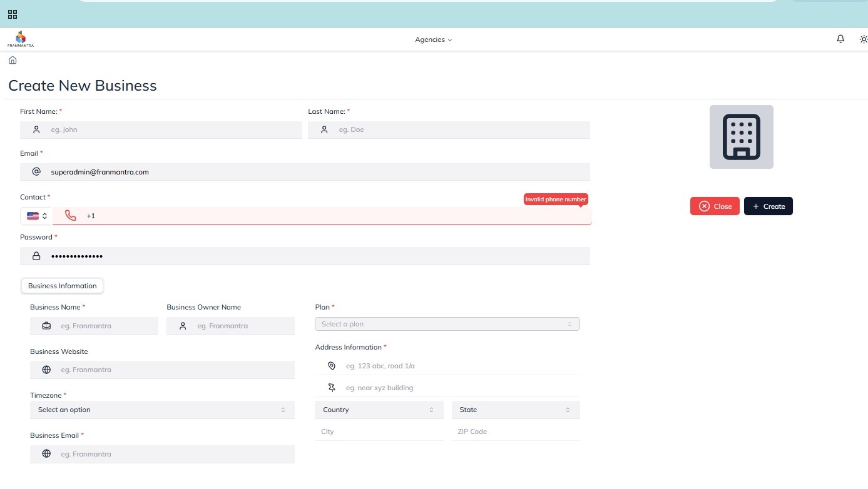Expand the Country dropdown
This screenshot has height=489, width=868.
[x=379, y=410]
